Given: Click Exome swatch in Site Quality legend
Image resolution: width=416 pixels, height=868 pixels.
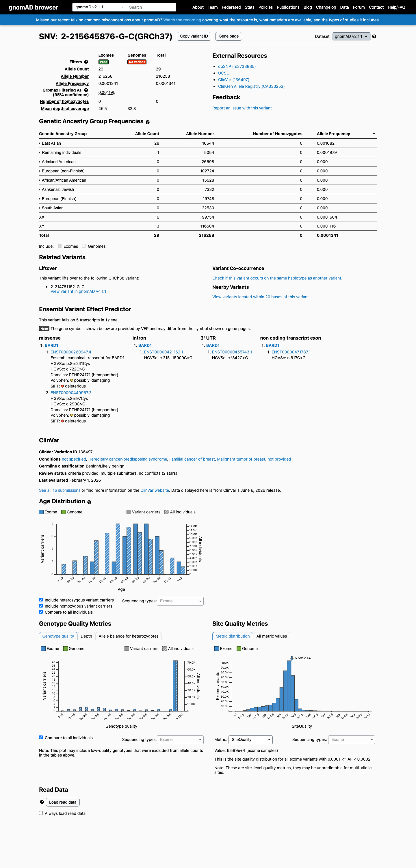Looking at the screenshot, I should [x=217, y=649].
